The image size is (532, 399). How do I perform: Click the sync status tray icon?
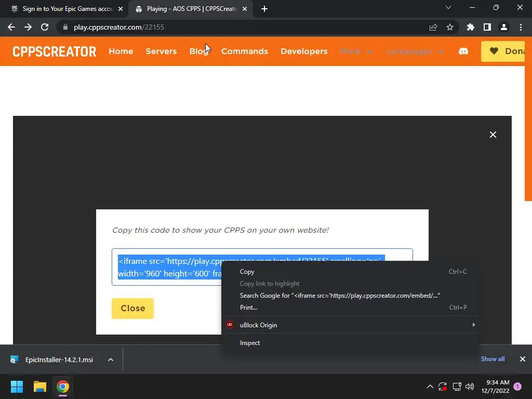click(x=443, y=387)
